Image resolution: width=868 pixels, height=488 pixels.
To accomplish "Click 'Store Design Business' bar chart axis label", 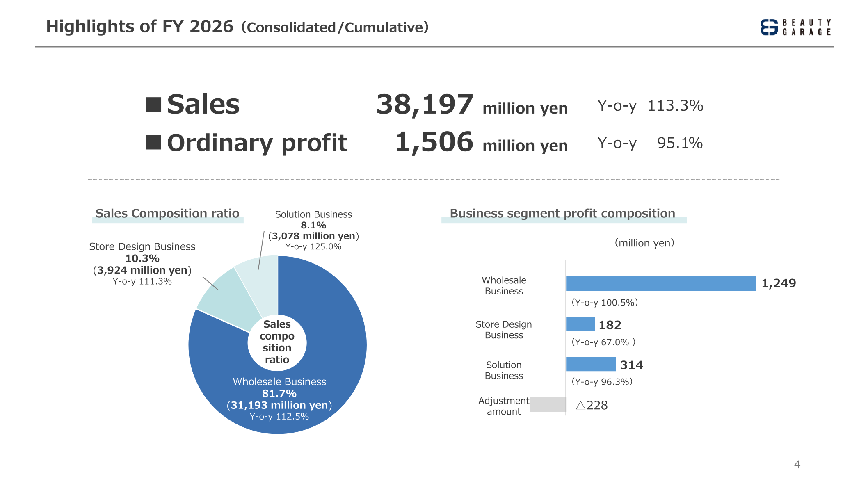I will [x=504, y=330].
